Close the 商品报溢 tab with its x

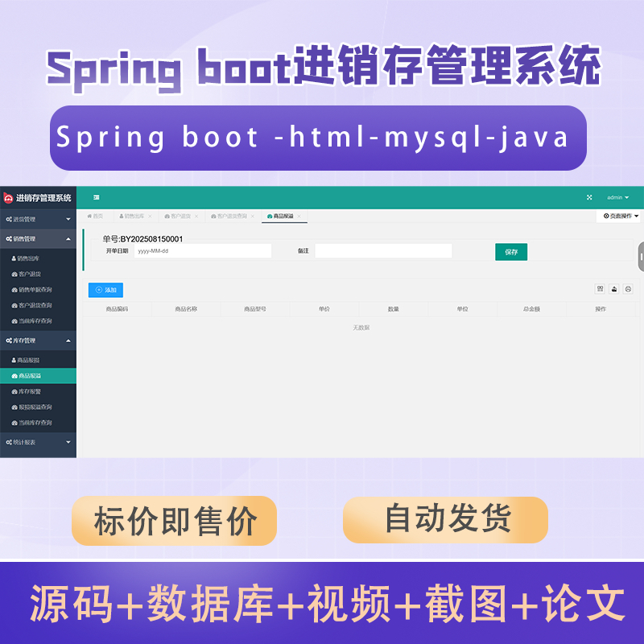(299, 217)
